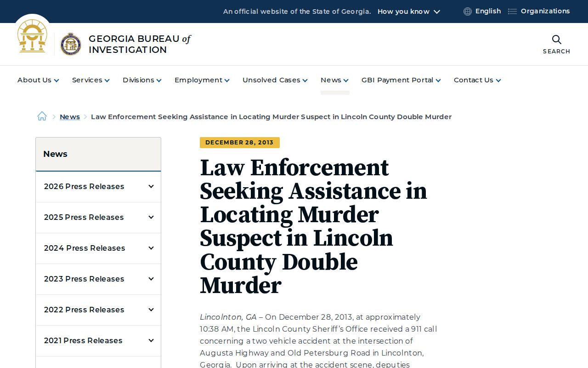Expand 2024 Press Releases section
Screen dimensions: 588x368
98,248
